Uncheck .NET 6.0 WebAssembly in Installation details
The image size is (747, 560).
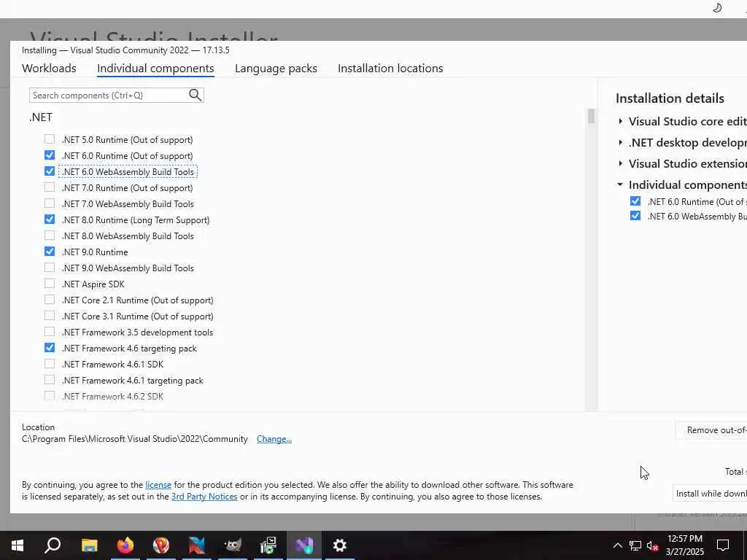(635, 216)
